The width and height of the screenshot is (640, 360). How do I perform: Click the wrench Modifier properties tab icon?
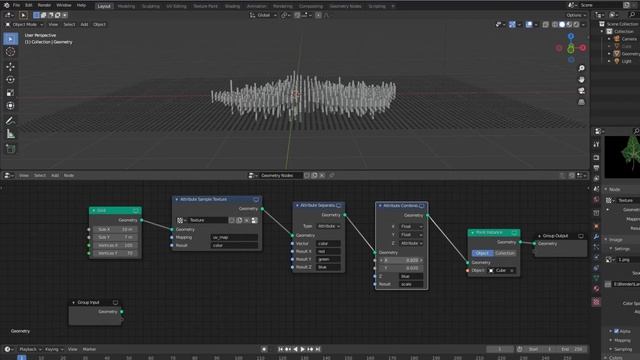click(596, 237)
